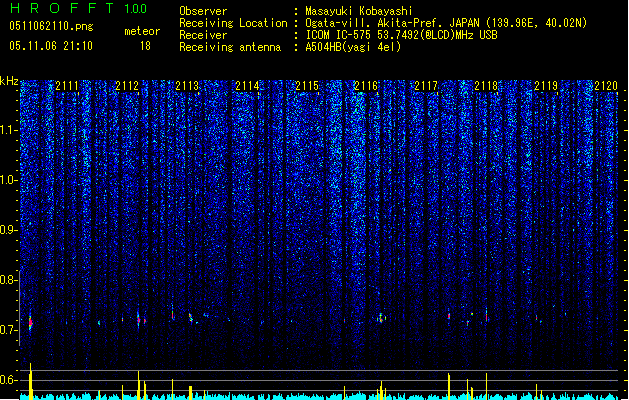The width and height of the screenshot is (629, 400).
Task: Click the 2114 time marker
Action: [248, 86]
